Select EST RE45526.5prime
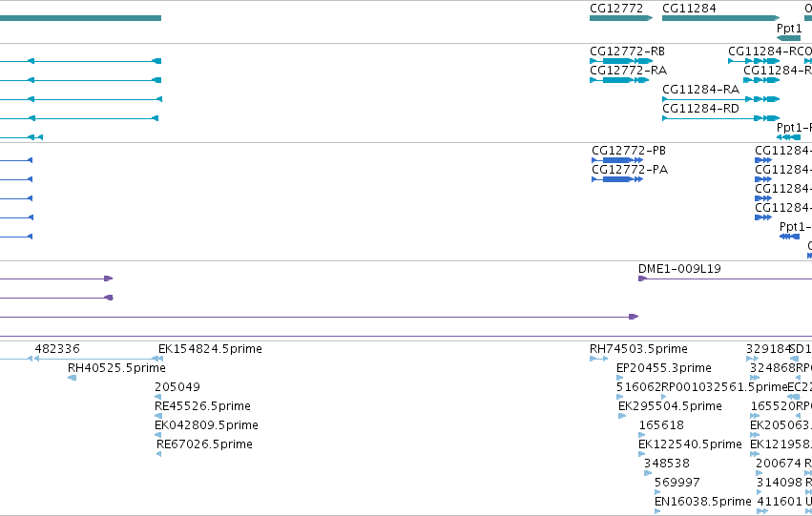812x516 pixels. [202, 406]
